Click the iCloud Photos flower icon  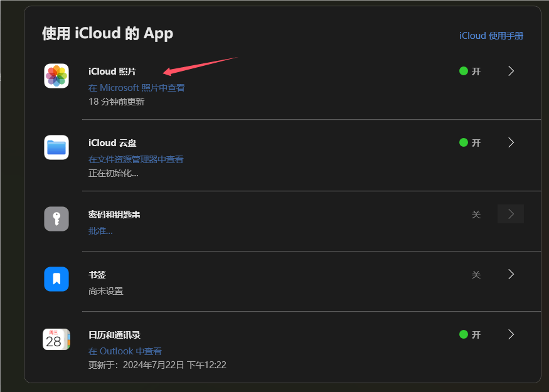point(56,76)
